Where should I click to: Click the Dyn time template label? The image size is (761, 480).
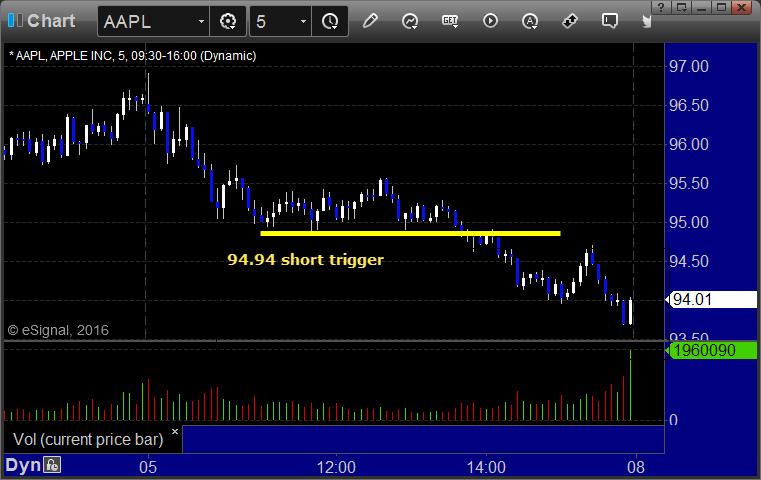click(x=23, y=465)
